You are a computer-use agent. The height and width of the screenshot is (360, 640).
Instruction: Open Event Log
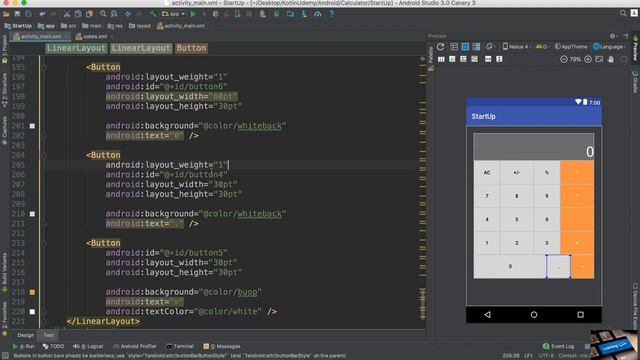pos(558,346)
